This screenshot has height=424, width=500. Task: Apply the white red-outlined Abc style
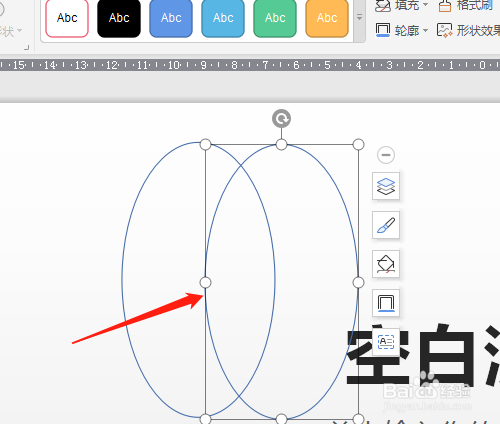click(67, 18)
